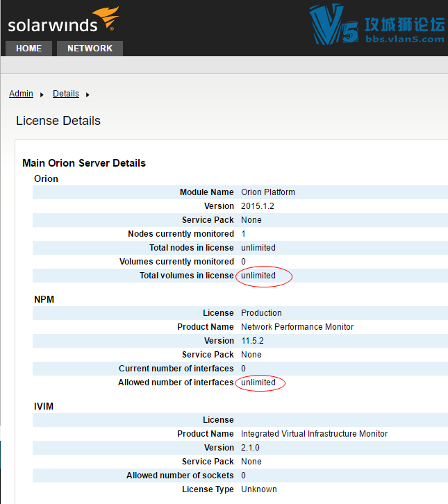
Task: Select 'Current number of interfaces' label
Action: pos(176,369)
